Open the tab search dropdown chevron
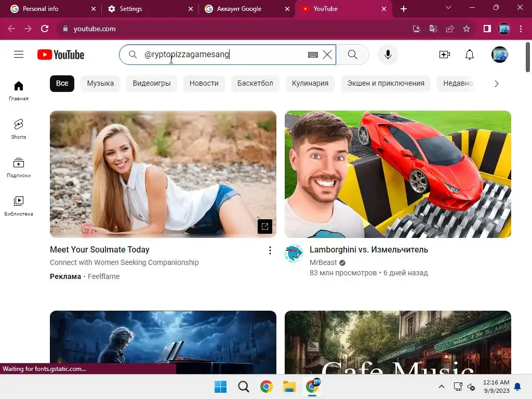This screenshot has height=399, width=532. 448,7
